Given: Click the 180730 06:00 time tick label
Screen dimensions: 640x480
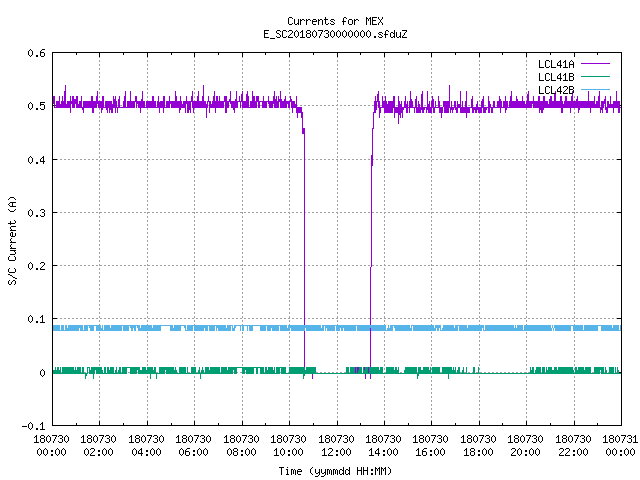Looking at the screenshot, I should (193, 446).
